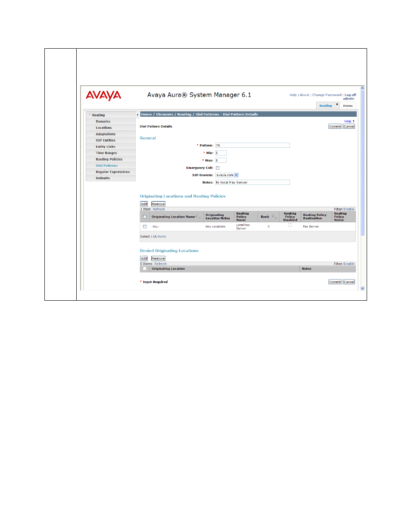The image size is (411, 532).
Task: Check the Denied Originating Locations header checkbox
Action: coord(145,269)
